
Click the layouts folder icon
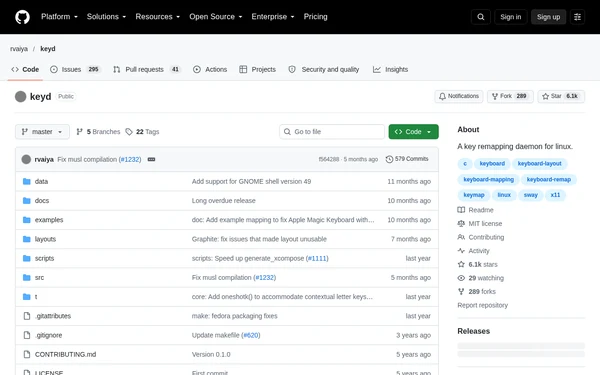[26, 239]
